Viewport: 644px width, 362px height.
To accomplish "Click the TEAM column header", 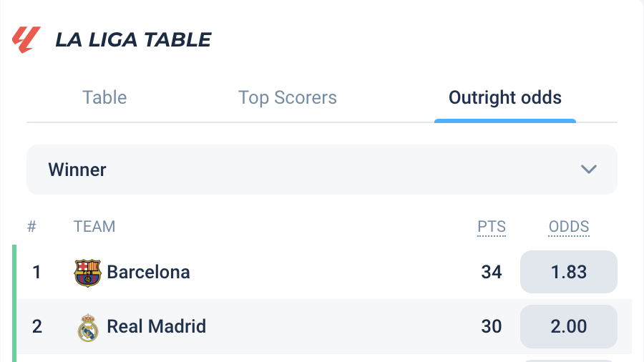I will 94,227.
